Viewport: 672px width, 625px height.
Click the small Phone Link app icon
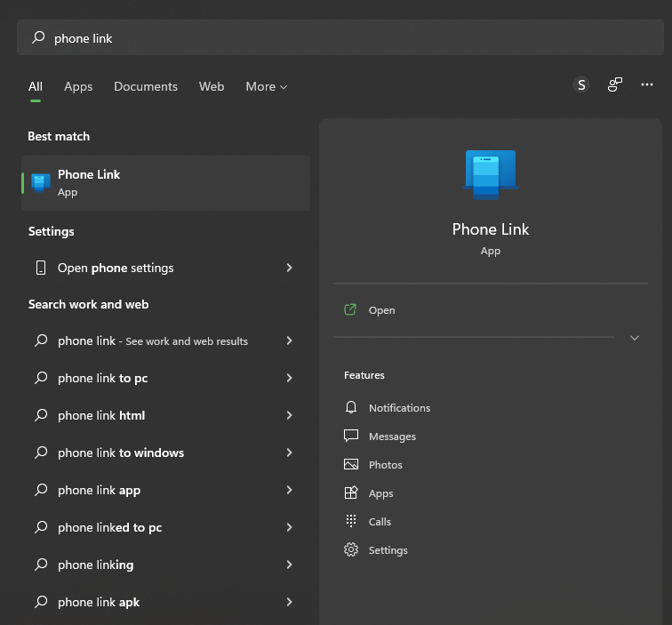pyautogui.click(x=41, y=183)
